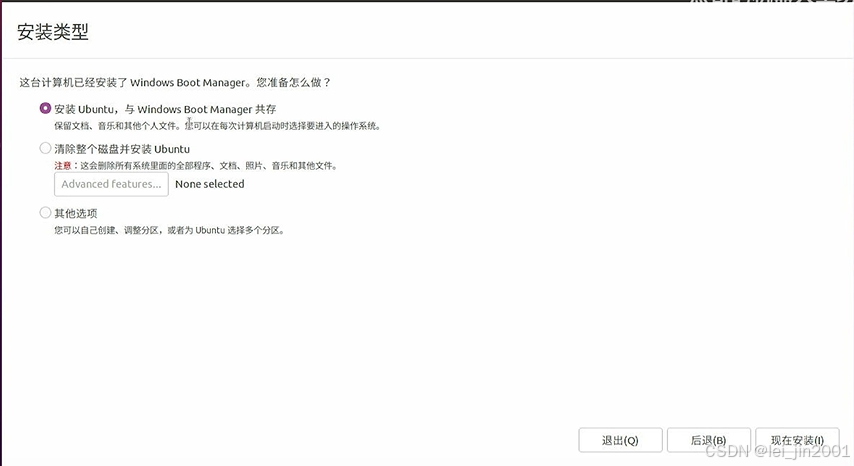
Task: Click the 安装类型 page heading
Action: pyautogui.click(x=53, y=32)
